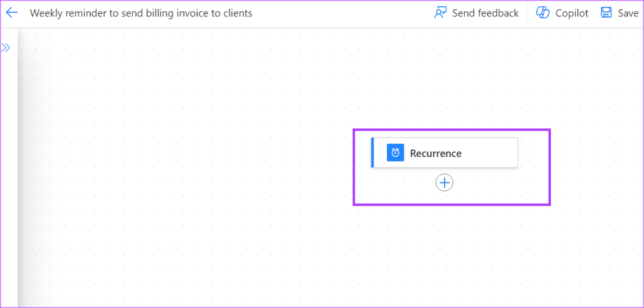Select the flow title 'Weekly reminder to send billing invoice'

[x=141, y=13]
